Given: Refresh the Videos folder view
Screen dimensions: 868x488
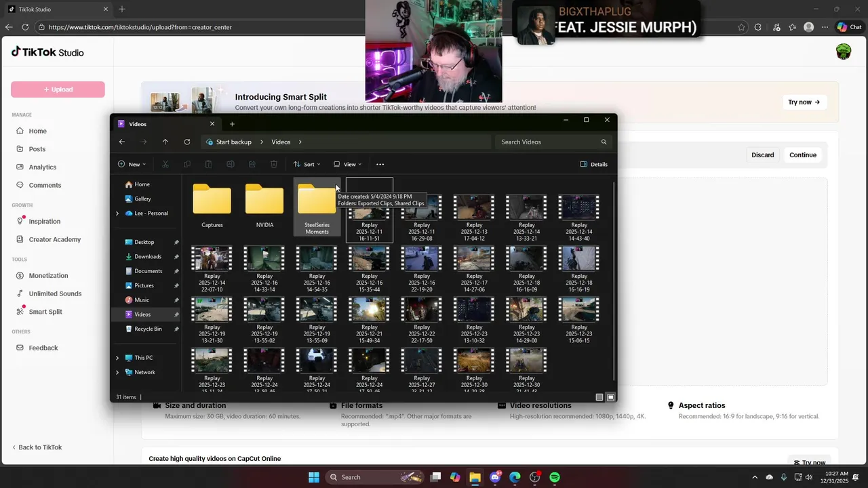Looking at the screenshot, I should [186, 142].
